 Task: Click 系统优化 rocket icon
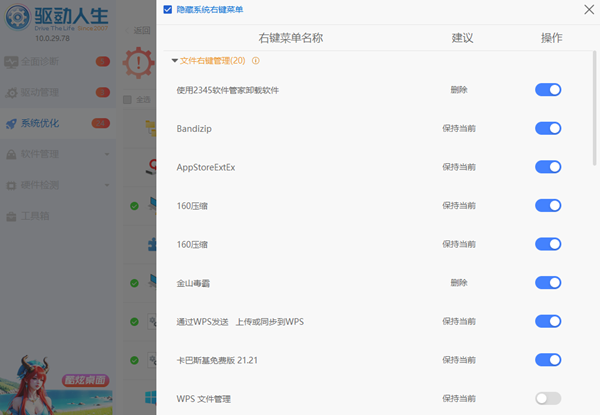tap(11, 124)
